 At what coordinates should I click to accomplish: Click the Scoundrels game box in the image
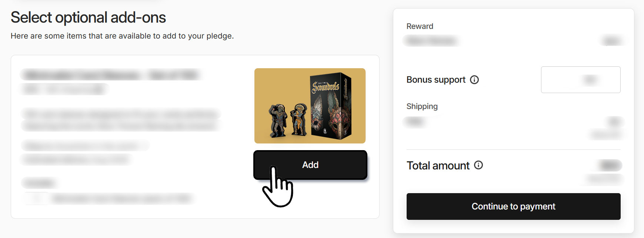point(331,106)
